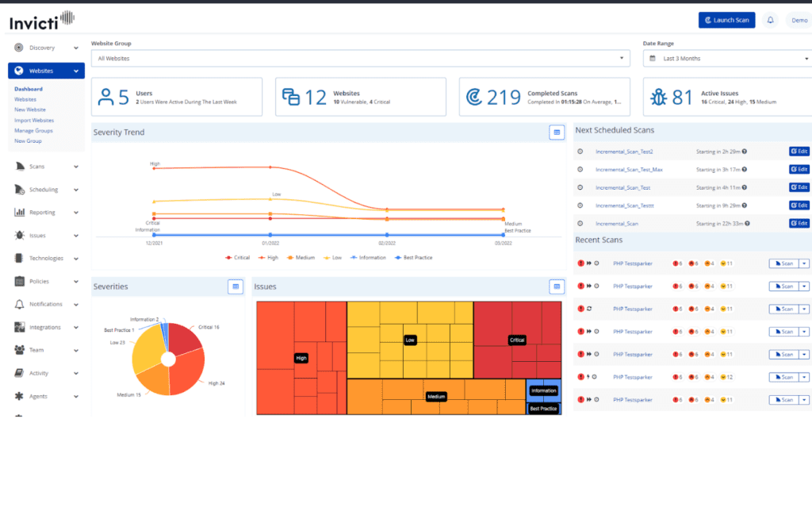Image resolution: width=812 pixels, height=519 pixels.
Task: Click the Medium block in the Issues treemap
Action: (436, 396)
